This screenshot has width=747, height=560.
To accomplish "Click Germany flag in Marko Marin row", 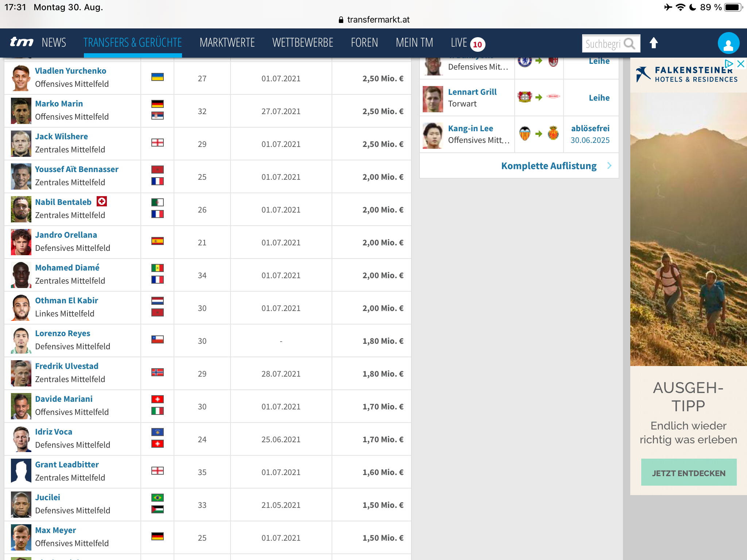I will pyautogui.click(x=158, y=104).
